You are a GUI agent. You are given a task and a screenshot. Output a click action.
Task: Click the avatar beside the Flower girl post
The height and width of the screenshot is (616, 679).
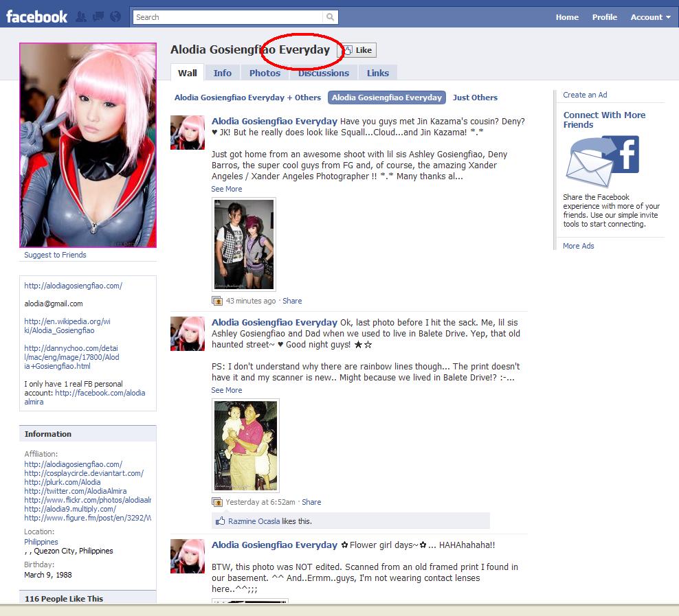(187, 556)
